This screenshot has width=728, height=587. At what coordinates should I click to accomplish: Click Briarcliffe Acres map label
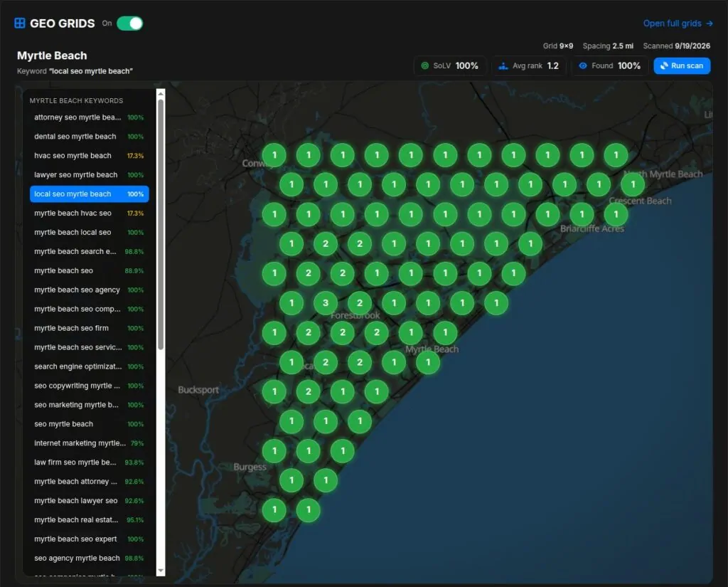pos(592,228)
